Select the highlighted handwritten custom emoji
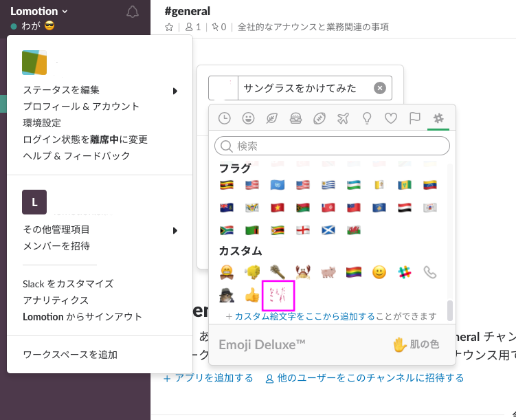 tap(278, 296)
